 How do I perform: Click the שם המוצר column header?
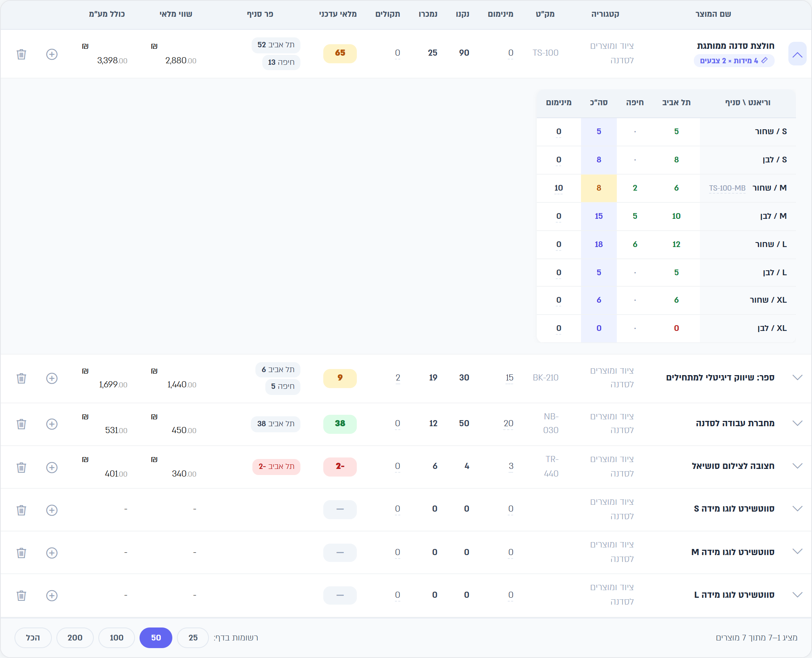coord(713,14)
